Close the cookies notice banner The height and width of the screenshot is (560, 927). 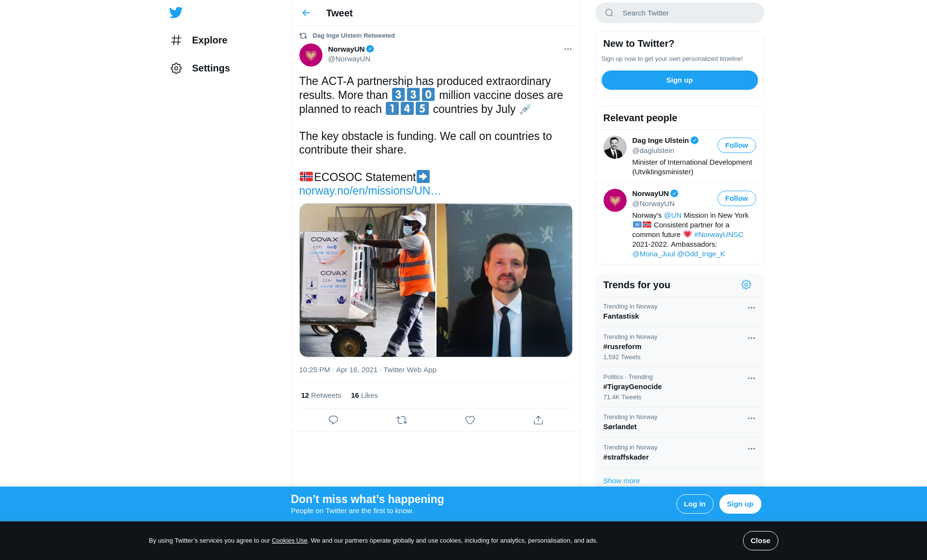pos(760,541)
